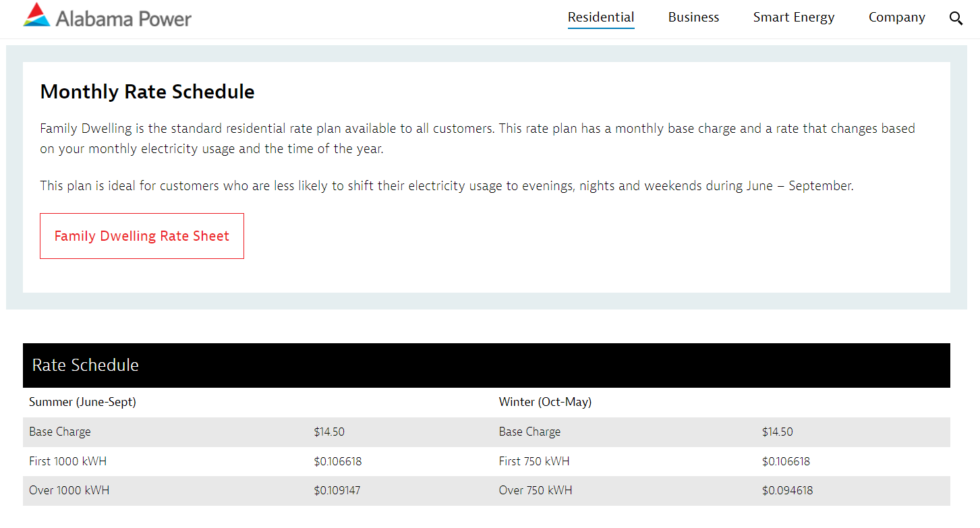Image resolution: width=980 pixels, height=528 pixels.
Task: Open the Business menu
Action: pyautogui.click(x=693, y=18)
